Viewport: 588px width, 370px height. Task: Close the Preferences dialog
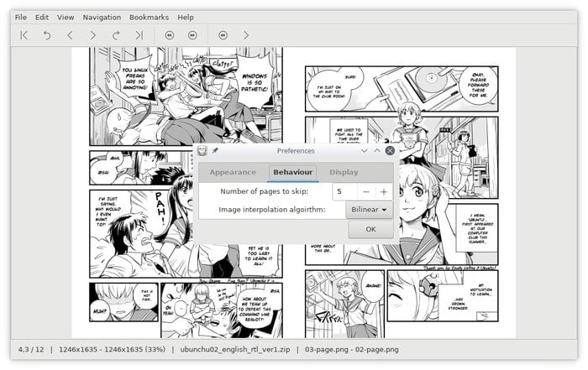(390, 150)
